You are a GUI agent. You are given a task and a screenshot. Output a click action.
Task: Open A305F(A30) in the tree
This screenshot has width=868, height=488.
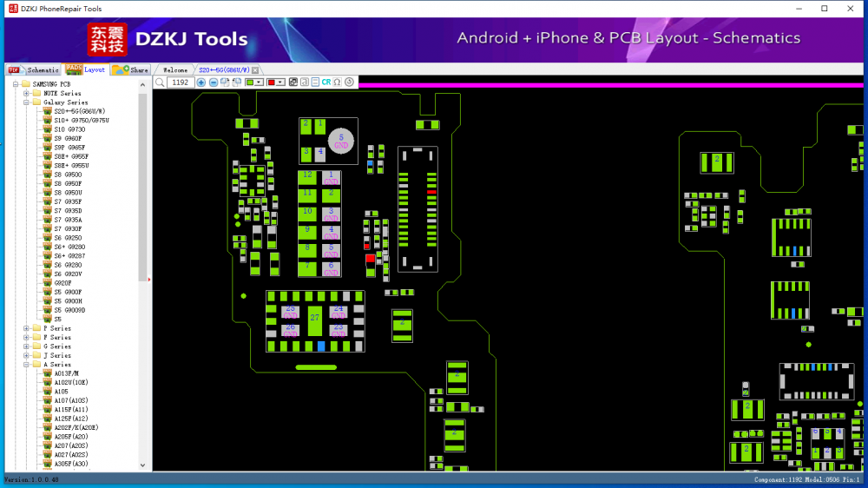[x=71, y=465]
